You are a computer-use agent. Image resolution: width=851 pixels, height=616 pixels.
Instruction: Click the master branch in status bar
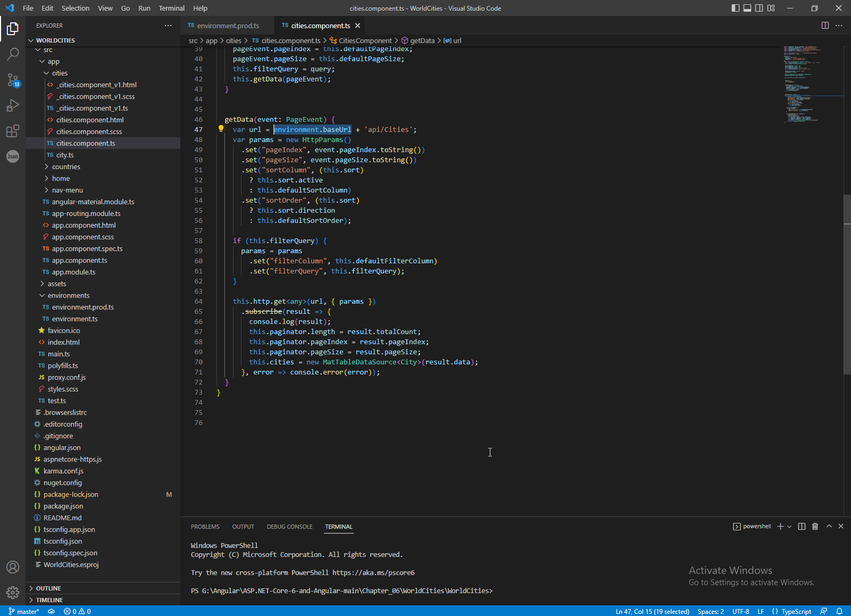tap(24, 611)
